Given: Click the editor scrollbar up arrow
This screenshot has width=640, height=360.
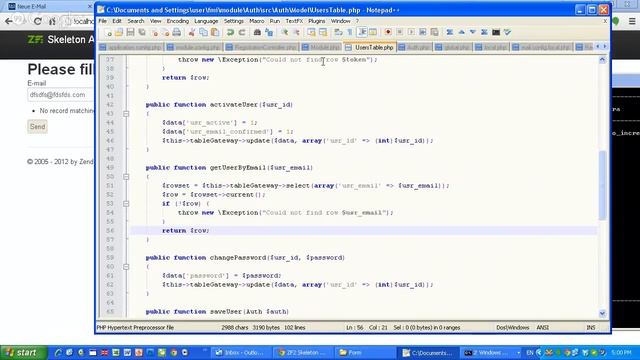Looking at the screenshot, I should pyautogui.click(x=602, y=60).
